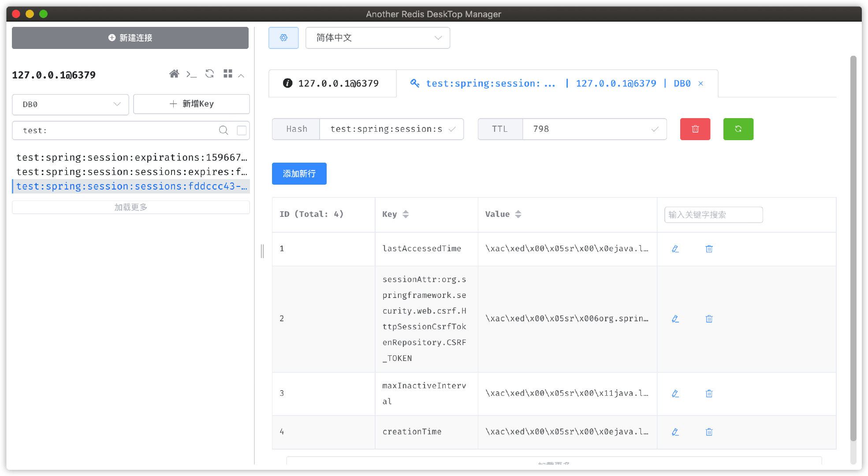Viewport: 868px width, 476px height.
Task: Click the green refresh key button
Action: tap(738, 129)
